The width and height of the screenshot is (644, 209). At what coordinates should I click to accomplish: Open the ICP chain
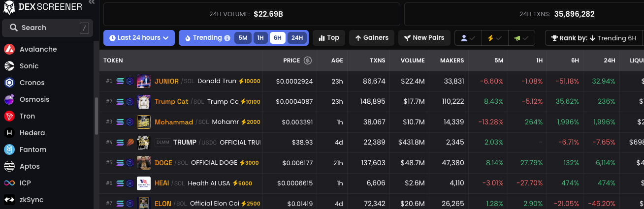pos(18,183)
